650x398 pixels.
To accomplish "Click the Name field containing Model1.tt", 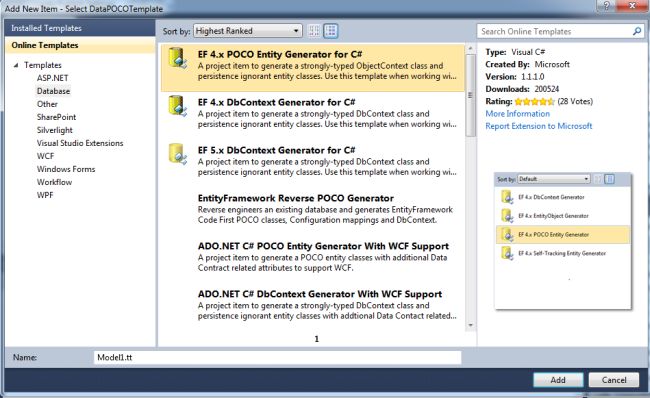I will coord(277,357).
